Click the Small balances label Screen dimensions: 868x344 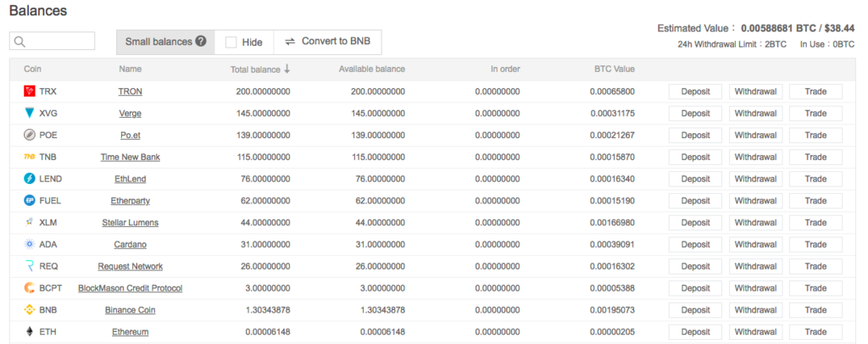(159, 42)
